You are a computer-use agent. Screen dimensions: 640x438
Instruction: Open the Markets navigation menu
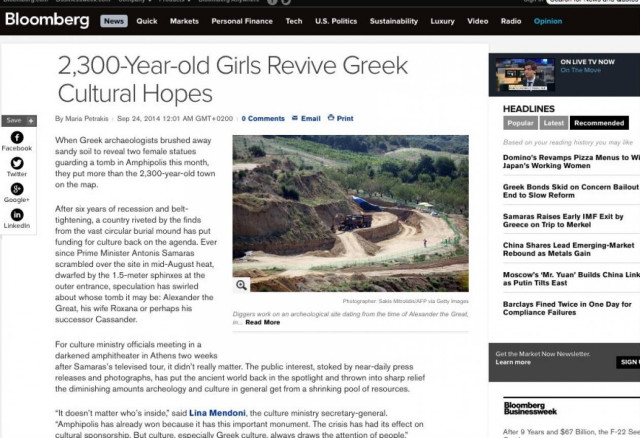184,21
